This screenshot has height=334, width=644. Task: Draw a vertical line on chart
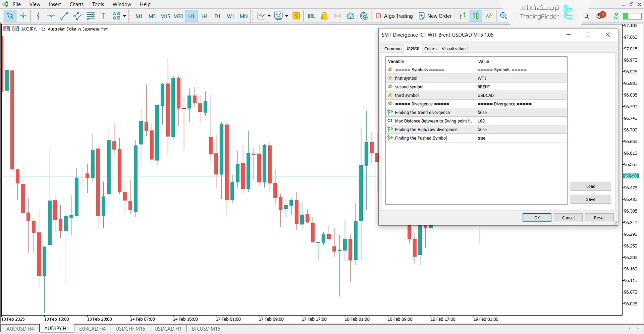click(x=38, y=16)
